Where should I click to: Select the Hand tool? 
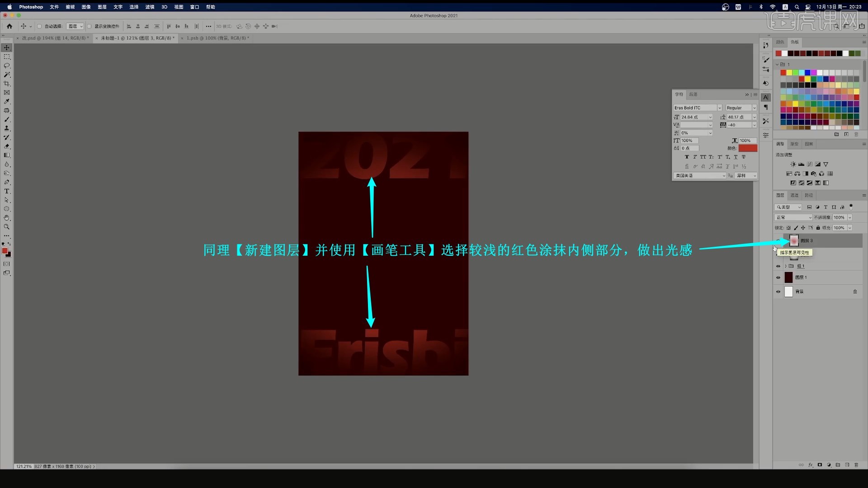(7, 218)
